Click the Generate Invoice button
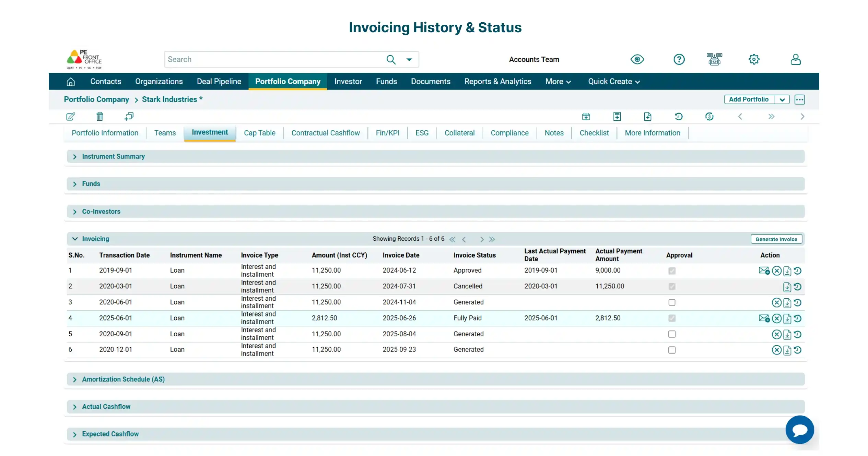Image resolution: width=868 pixels, height=456 pixels. point(776,239)
